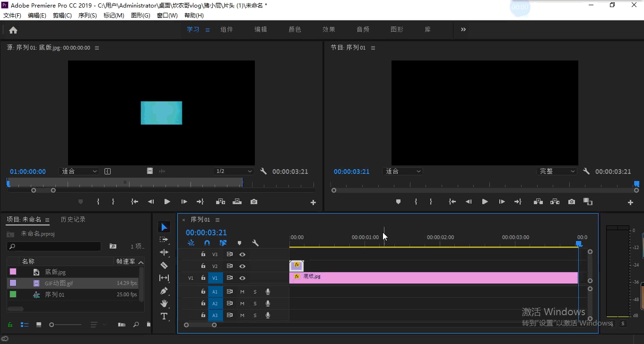The width and height of the screenshot is (644, 344).
Task: Select the Ripple Edit tool
Action: click(x=164, y=252)
